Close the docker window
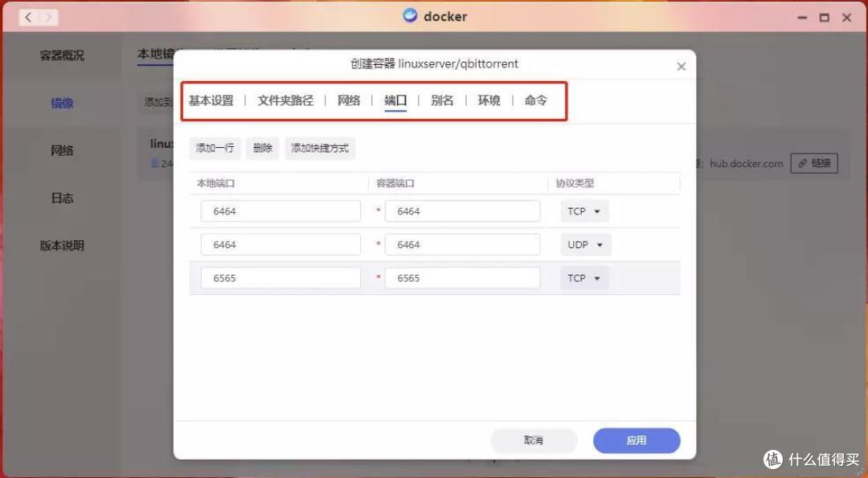868x478 pixels. coord(846,18)
